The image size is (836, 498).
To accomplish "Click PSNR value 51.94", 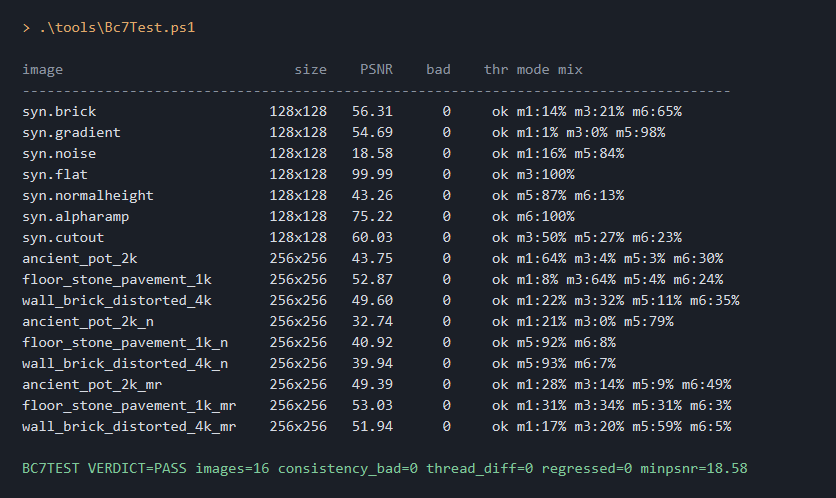I will tap(372, 427).
